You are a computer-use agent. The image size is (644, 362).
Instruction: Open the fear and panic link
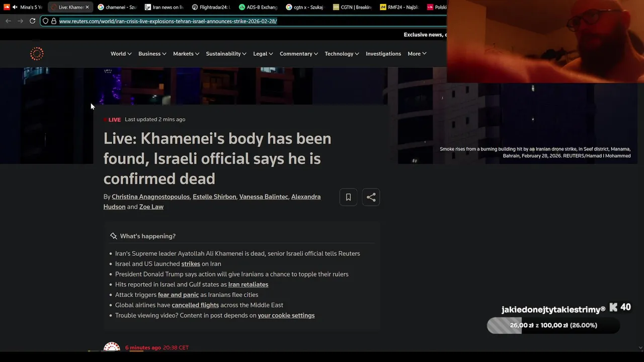[x=178, y=295]
